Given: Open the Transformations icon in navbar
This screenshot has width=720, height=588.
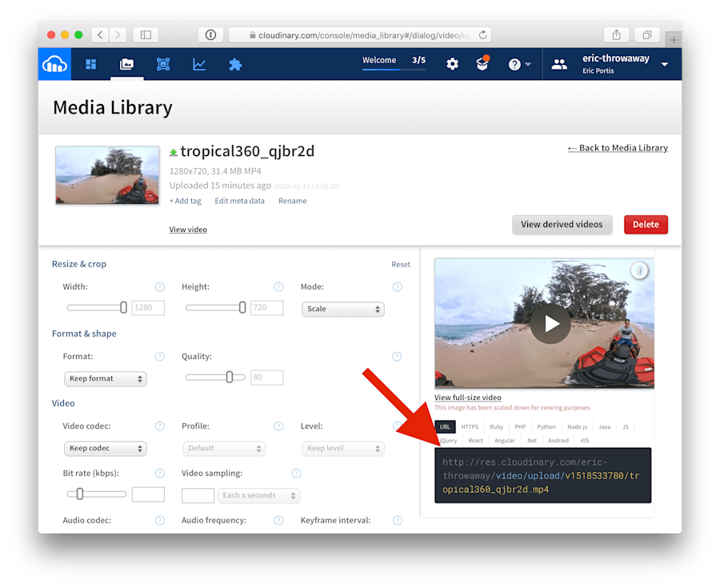Looking at the screenshot, I should click(x=162, y=64).
